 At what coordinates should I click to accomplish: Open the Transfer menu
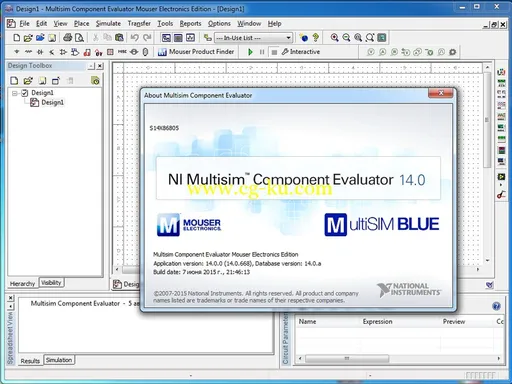click(x=139, y=24)
